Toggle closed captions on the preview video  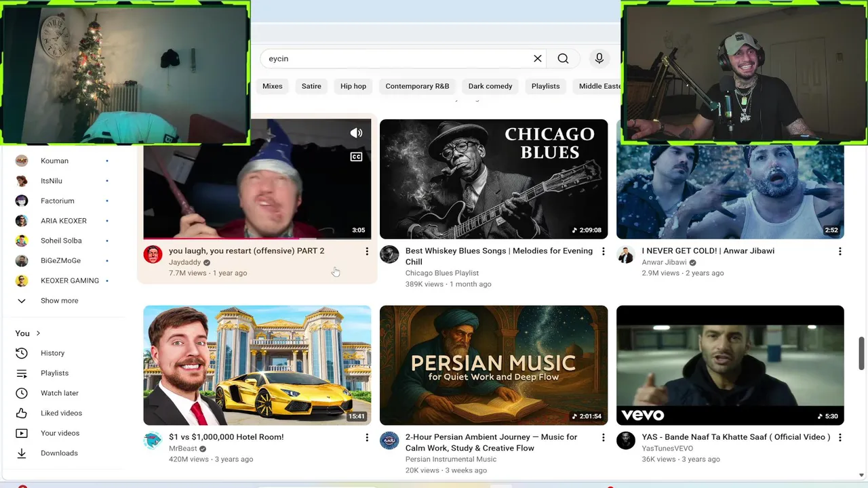(356, 157)
